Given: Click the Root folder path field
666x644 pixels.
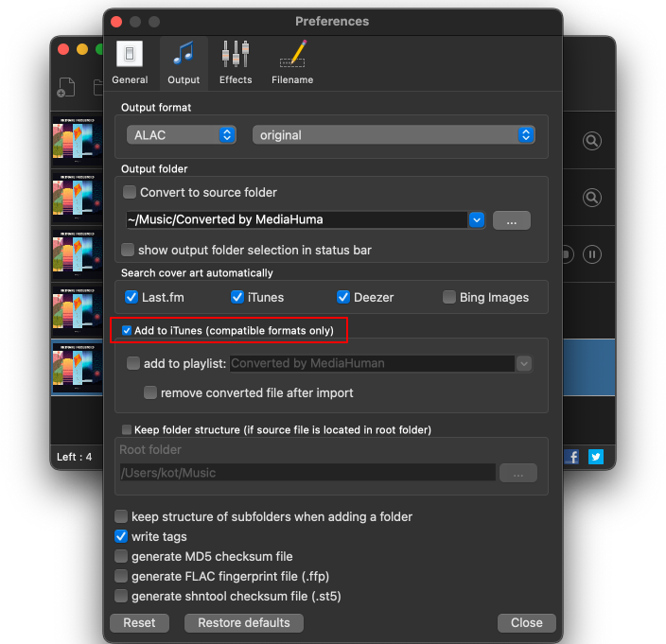Looking at the screenshot, I should [x=307, y=473].
